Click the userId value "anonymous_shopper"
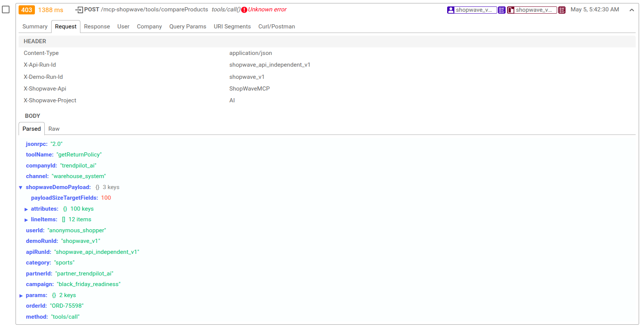This screenshot has height=327, width=644. pyautogui.click(x=77, y=230)
